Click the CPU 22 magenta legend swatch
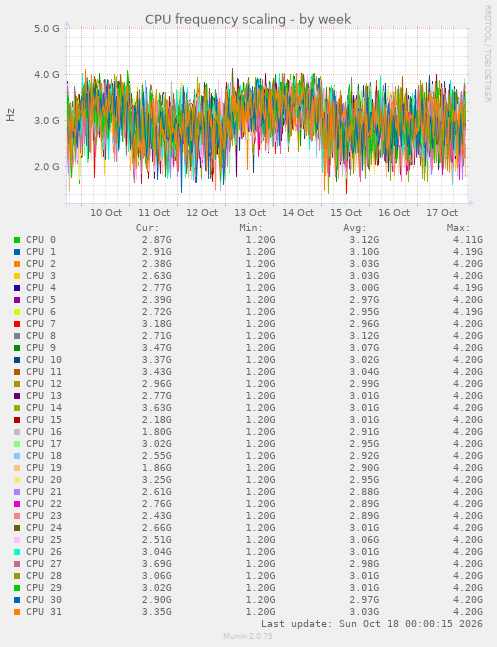497x647 pixels. coord(17,504)
